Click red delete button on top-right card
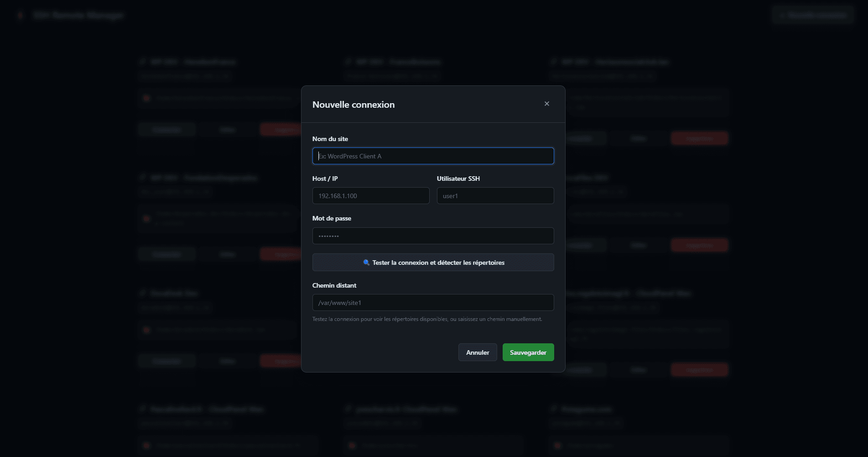This screenshot has width=868, height=457. pos(699,138)
